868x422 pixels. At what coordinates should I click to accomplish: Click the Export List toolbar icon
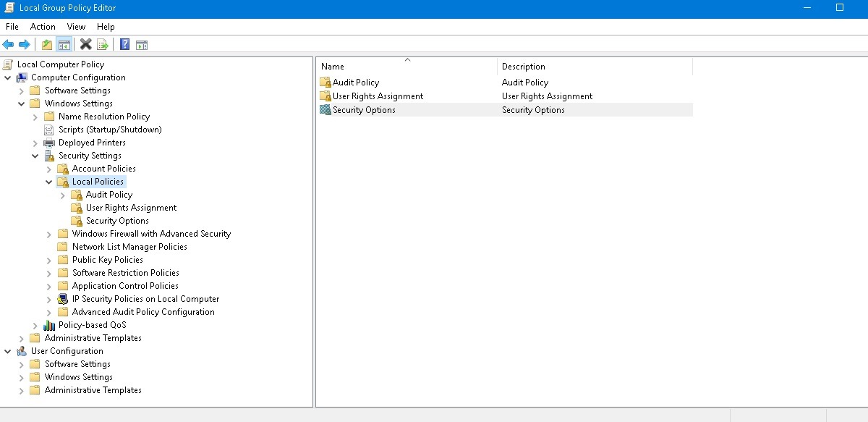click(x=103, y=44)
